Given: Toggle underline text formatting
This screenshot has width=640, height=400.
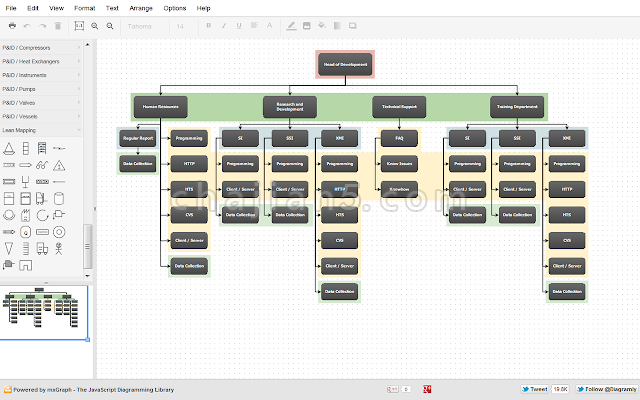Looking at the screenshot, I should tap(237, 25).
